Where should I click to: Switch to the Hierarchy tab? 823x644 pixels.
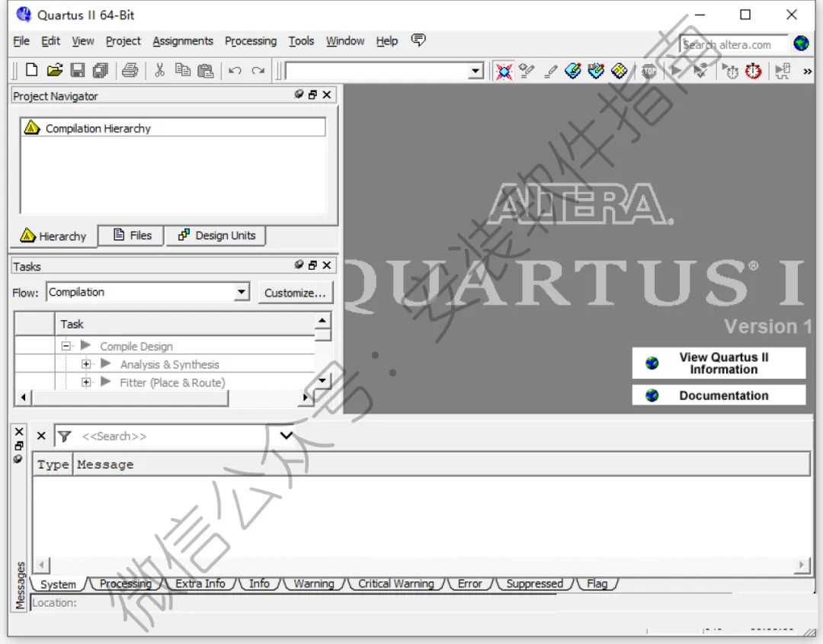[x=54, y=236]
